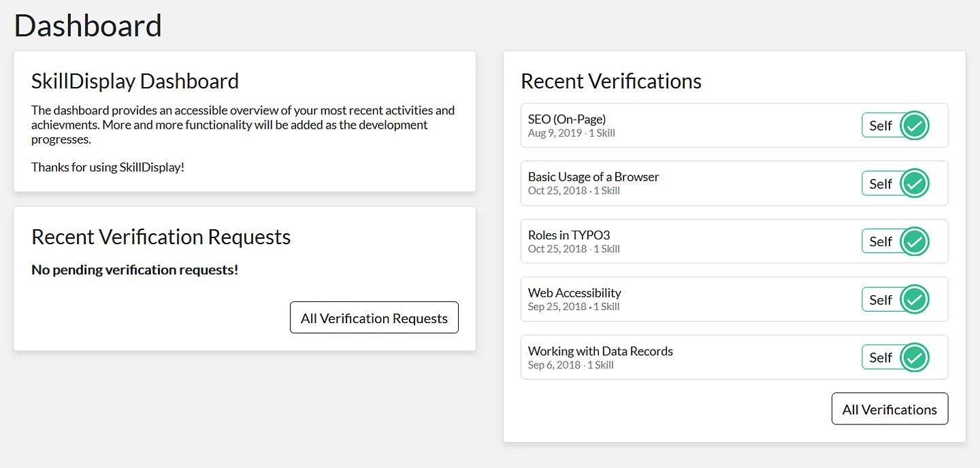This screenshot has height=468, width=980.
Task: Click the Self label on Basic Usage of a Browser
Action: click(880, 184)
